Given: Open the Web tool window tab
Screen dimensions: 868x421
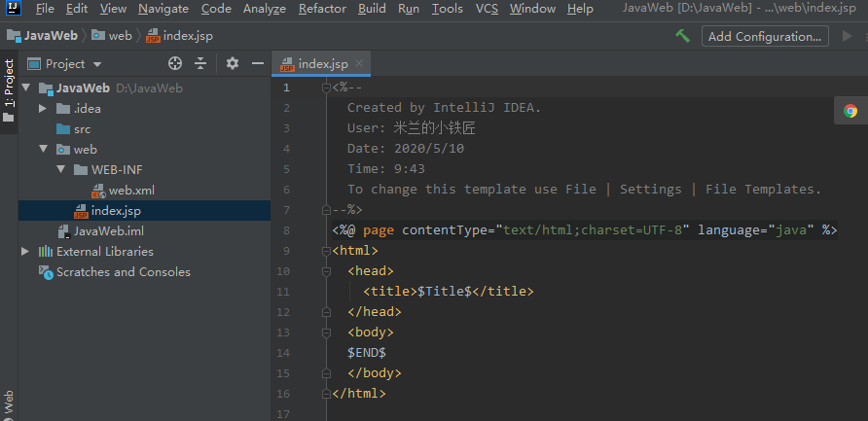Looking at the screenshot, I should click(9, 404).
